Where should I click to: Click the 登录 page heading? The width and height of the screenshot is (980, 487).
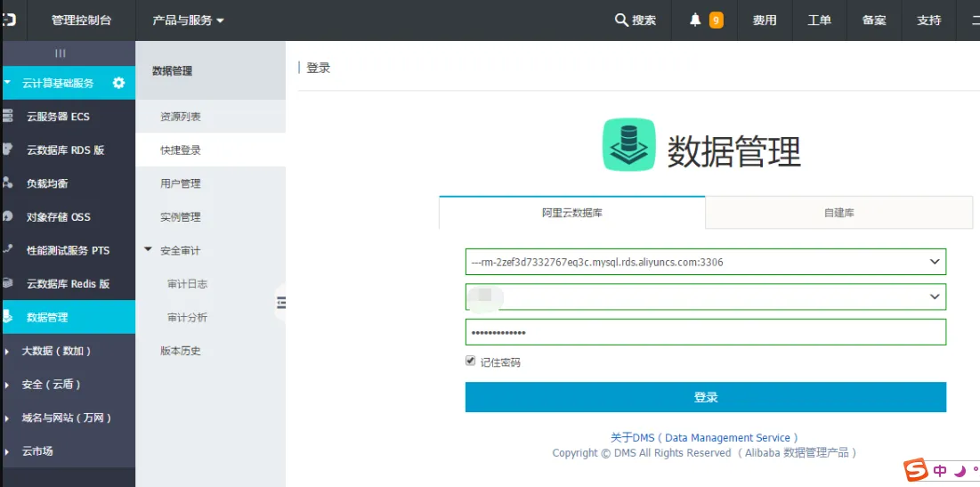318,68
